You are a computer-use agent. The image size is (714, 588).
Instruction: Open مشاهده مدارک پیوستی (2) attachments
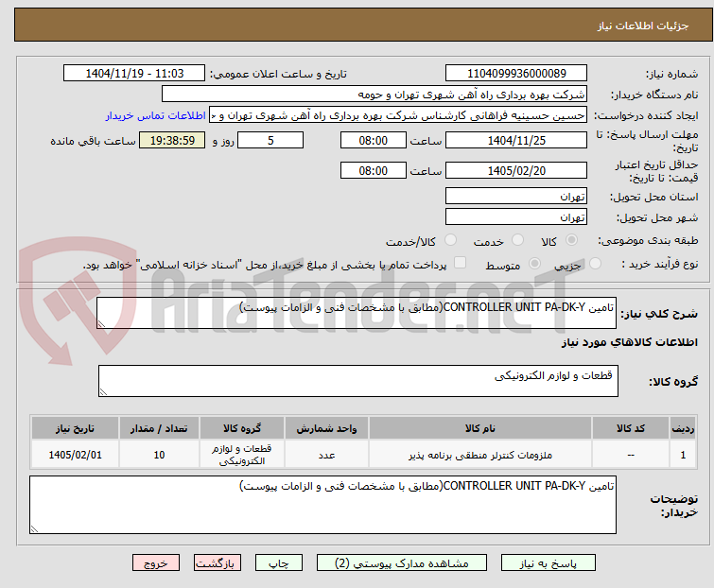(402, 563)
